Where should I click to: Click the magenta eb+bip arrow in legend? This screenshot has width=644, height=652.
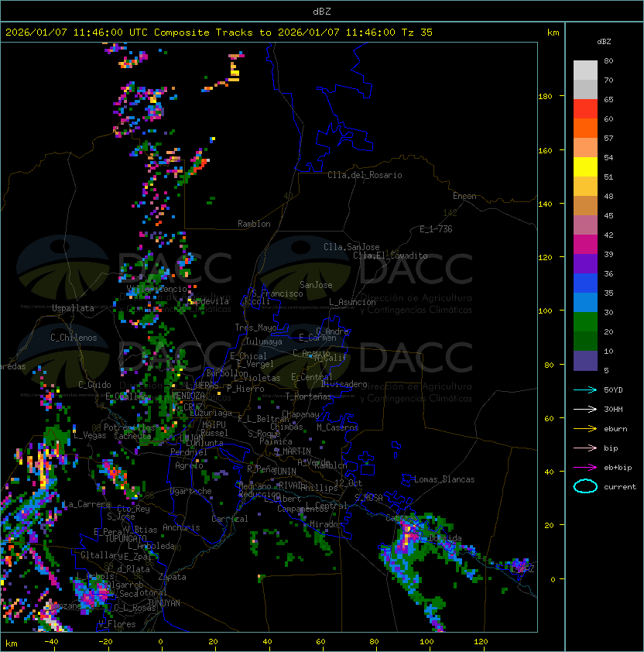[585, 468]
